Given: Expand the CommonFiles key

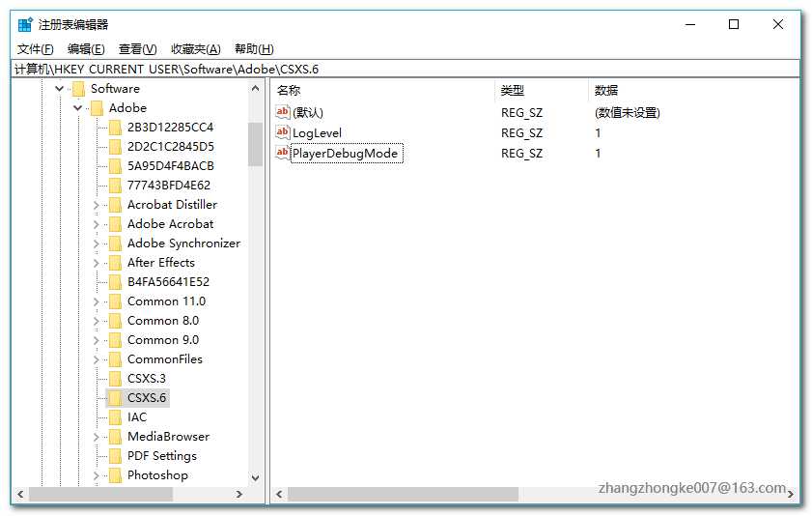Looking at the screenshot, I should tap(96, 359).
